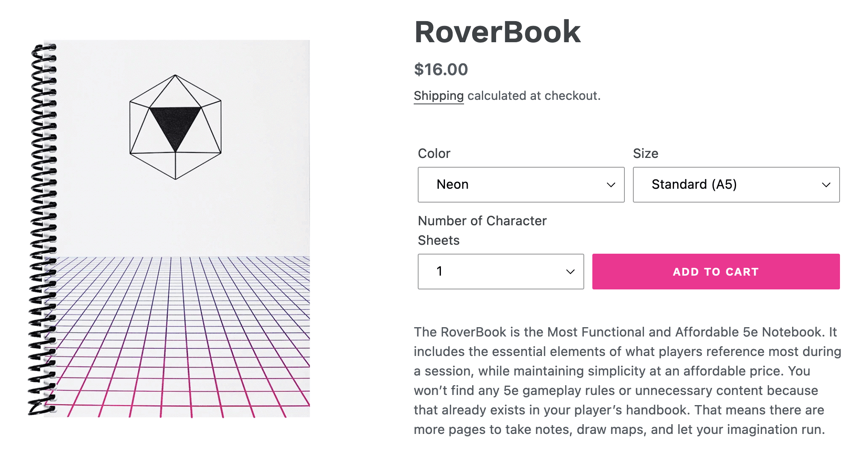Open the character sheets dropdown arrow

(x=570, y=272)
